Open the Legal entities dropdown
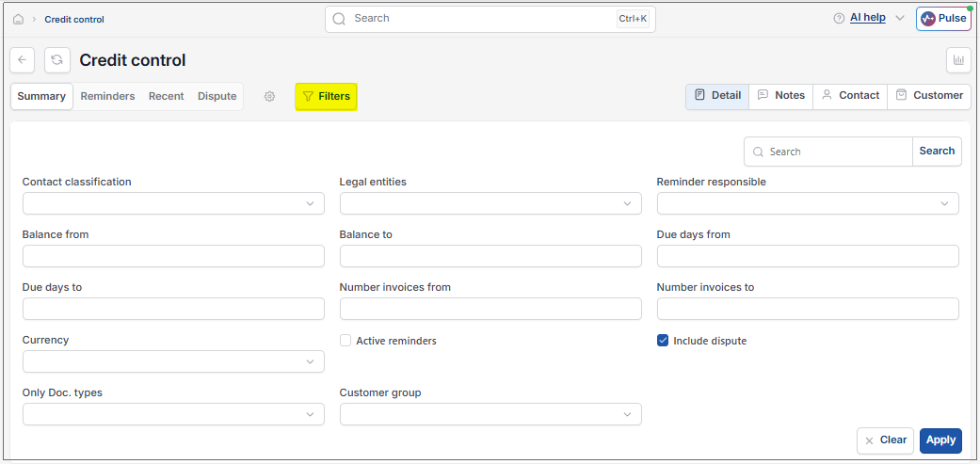The width and height of the screenshot is (980, 464). click(x=490, y=203)
